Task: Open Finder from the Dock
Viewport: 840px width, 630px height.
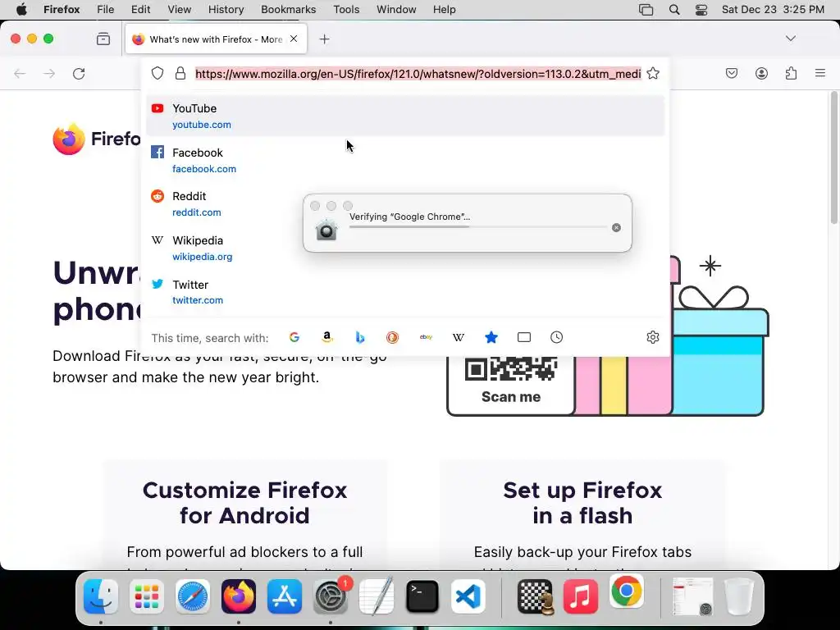Action: [x=101, y=596]
